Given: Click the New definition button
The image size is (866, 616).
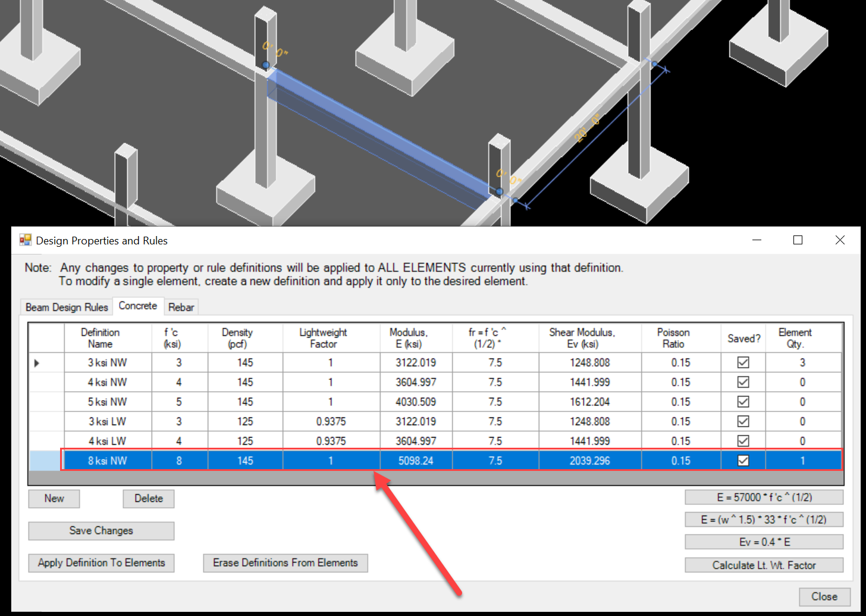Looking at the screenshot, I should [54, 498].
